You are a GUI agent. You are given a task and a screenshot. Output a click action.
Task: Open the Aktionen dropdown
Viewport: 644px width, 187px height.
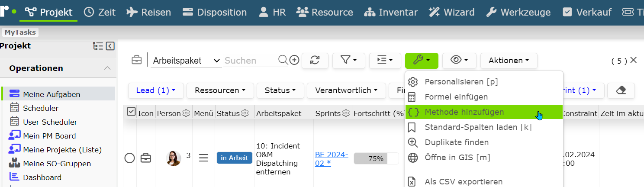point(509,61)
